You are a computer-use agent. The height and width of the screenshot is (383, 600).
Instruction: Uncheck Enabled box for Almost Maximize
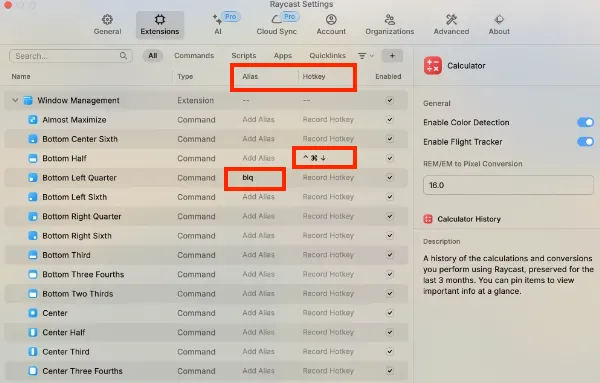tap(390, 119)
